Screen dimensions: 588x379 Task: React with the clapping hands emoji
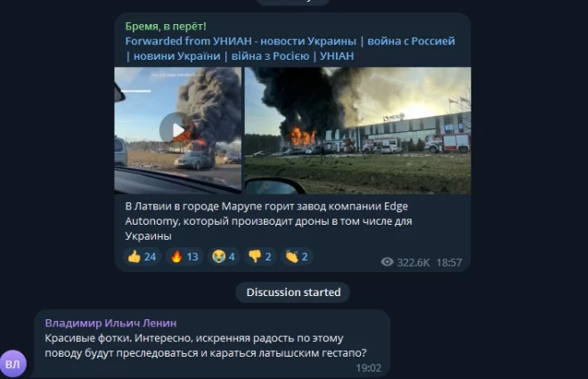click(297, 257)
